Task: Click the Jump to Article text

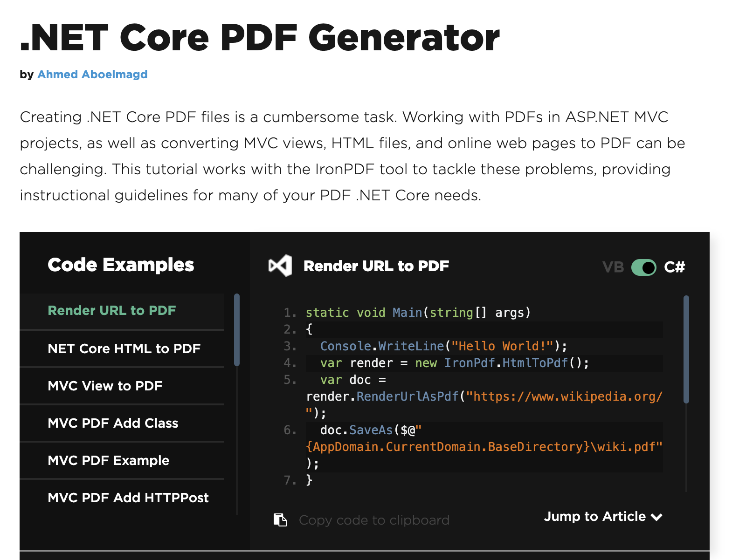Action: click(594, 517)
